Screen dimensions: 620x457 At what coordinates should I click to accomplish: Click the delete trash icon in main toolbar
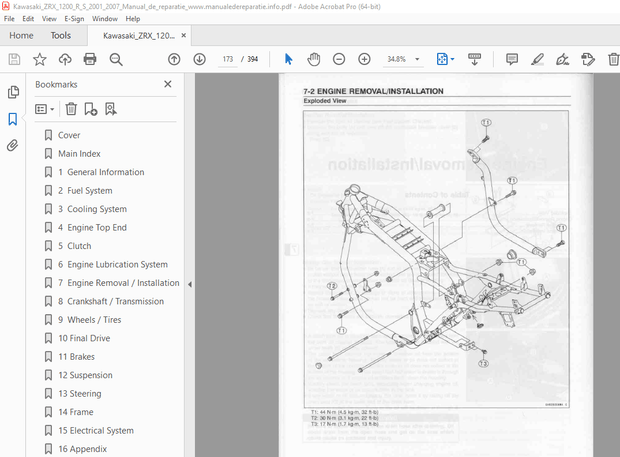(613, 59)
